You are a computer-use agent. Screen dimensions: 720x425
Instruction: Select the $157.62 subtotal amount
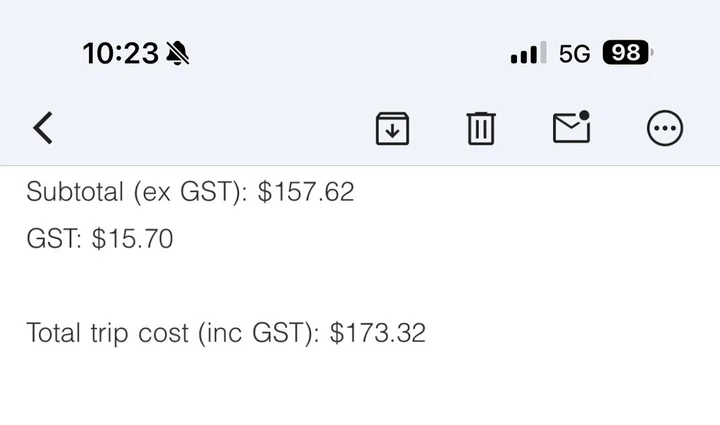pos(306,192)
